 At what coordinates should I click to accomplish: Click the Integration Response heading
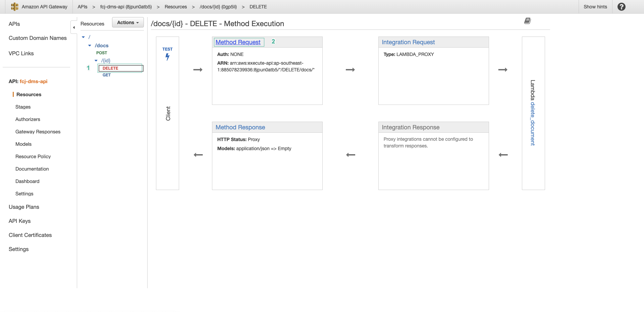click(x=411, y=127)
